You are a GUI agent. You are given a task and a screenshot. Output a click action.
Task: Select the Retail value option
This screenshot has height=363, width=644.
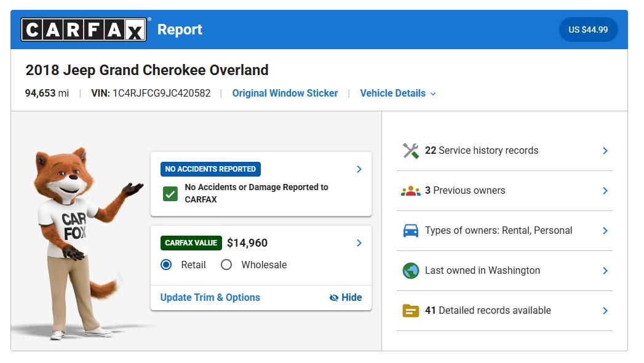pyautogui.click(x=166, y=265)
